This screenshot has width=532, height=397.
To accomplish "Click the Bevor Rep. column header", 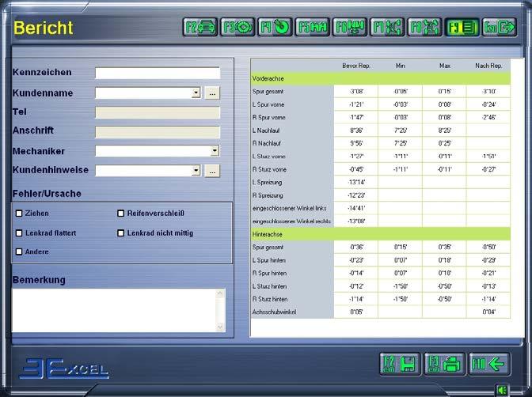I will click(356, 66).
